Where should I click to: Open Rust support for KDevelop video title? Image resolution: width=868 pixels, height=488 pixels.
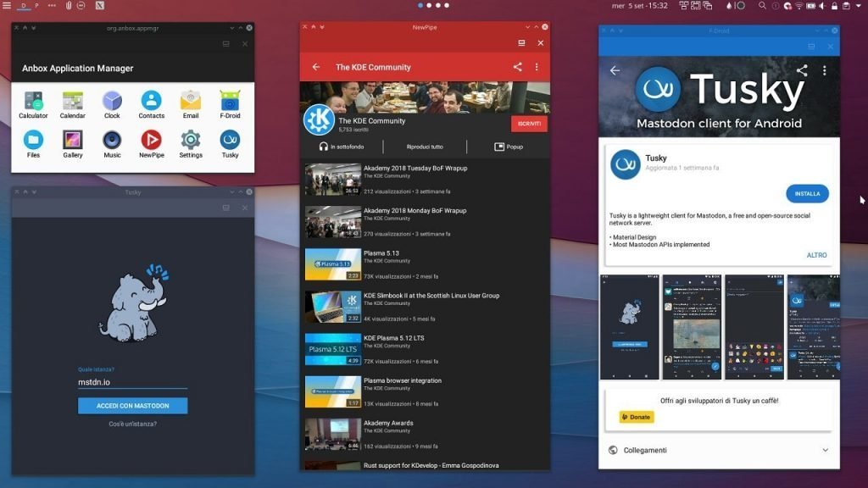click(431, 465)
